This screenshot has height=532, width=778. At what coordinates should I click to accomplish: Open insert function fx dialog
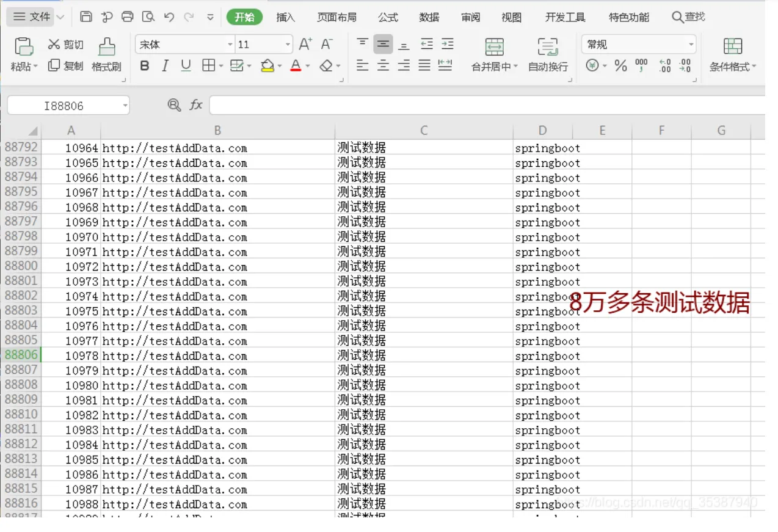point(195,105)
